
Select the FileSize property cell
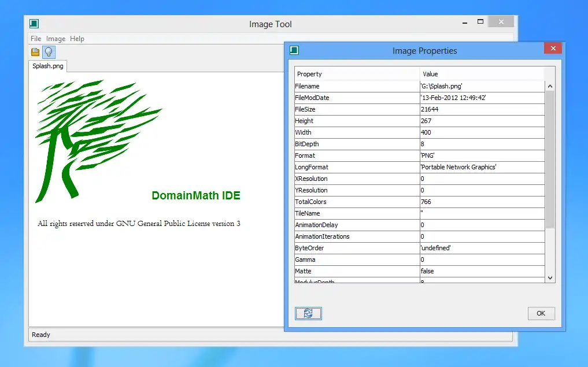point(357,109)
